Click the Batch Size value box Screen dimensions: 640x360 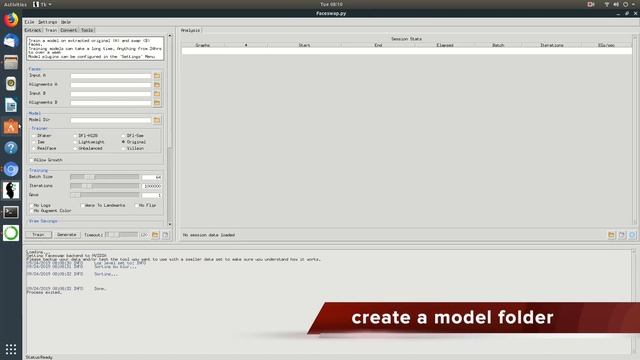pyautogui.click(x=151, y=177)
